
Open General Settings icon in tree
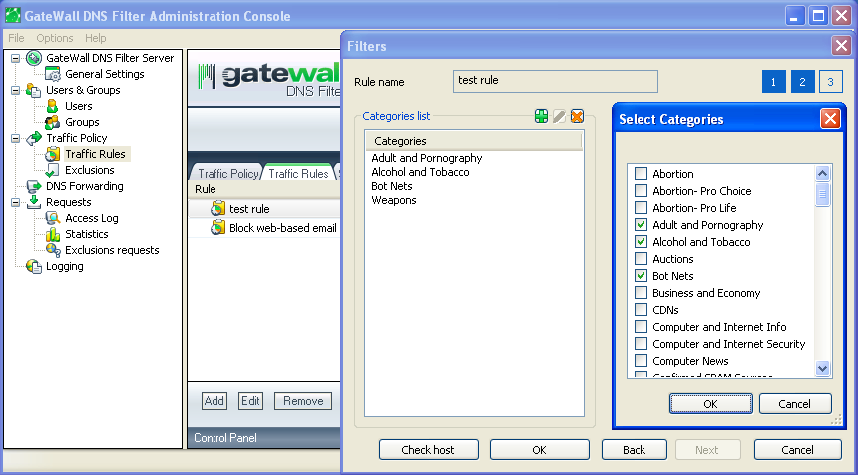pos(53,74)
